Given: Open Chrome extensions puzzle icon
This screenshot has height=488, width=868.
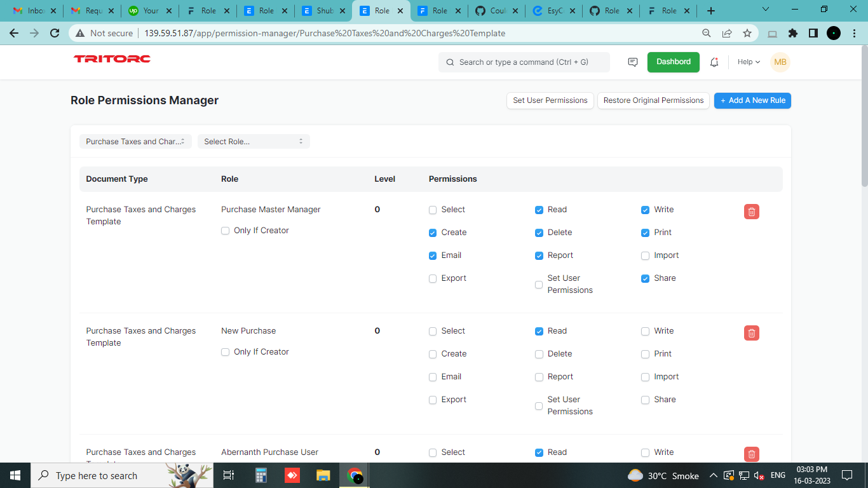Looking at the screenshot, I should [793, 32].
